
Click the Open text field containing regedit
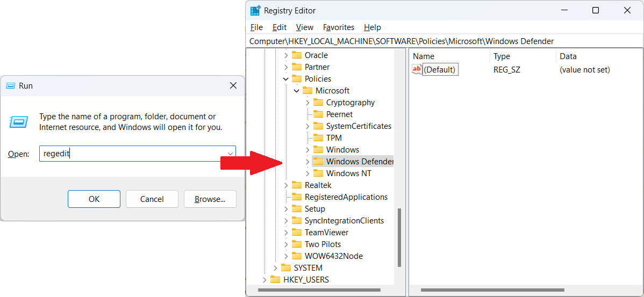[x=138, y=154]
